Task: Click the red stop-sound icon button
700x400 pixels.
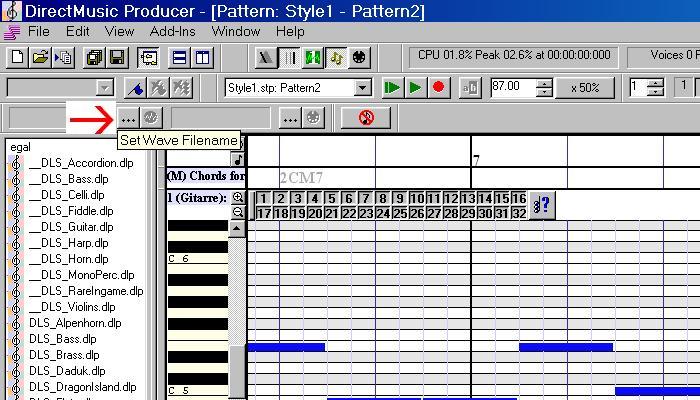Action: point(365,118)
